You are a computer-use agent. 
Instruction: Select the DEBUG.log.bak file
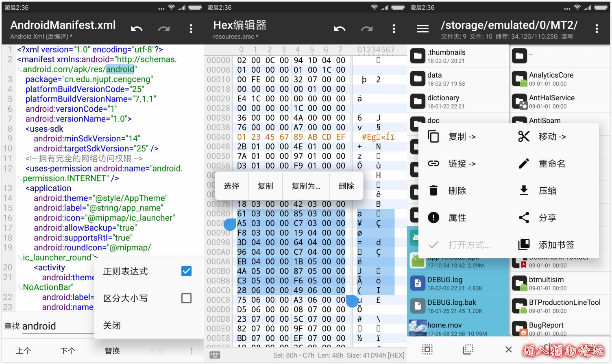(458, 306)
